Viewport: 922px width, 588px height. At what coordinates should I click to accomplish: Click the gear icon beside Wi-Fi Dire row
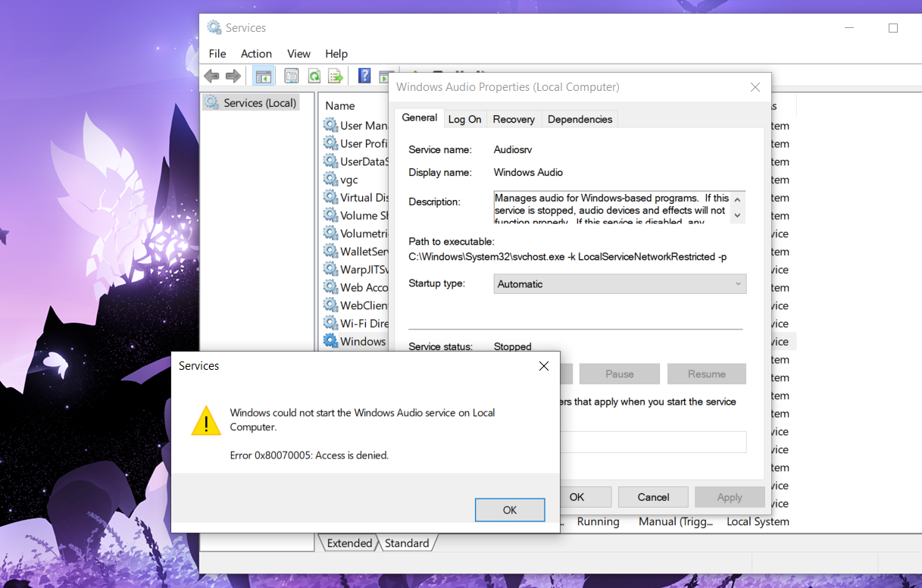[330, 324]
